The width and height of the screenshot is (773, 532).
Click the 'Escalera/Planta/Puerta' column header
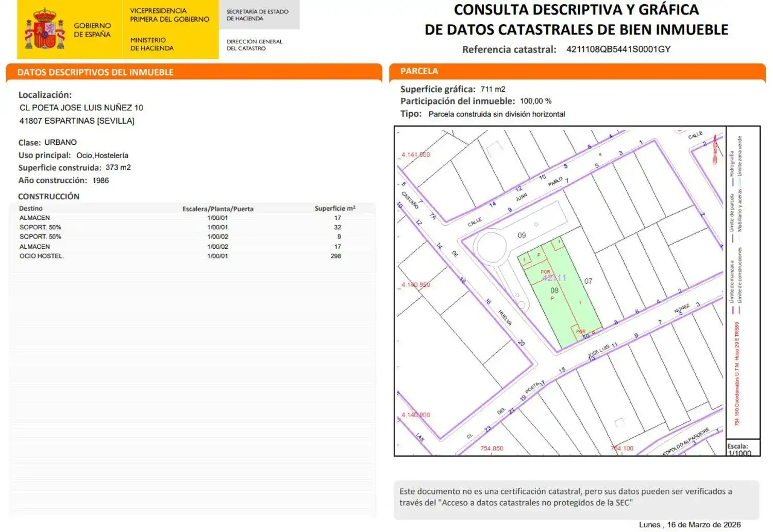pos(218,209)
